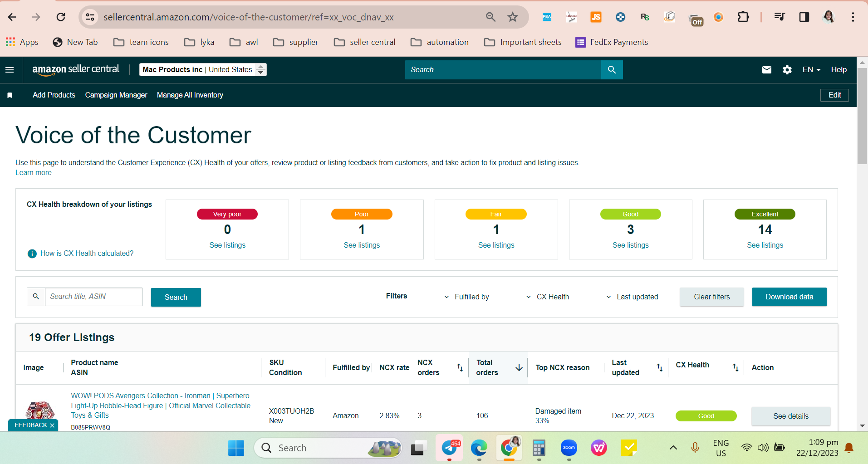Open the Help menu item
This screenshot has height=464, width=868.
pyautogui.click(x=839, y=70)
